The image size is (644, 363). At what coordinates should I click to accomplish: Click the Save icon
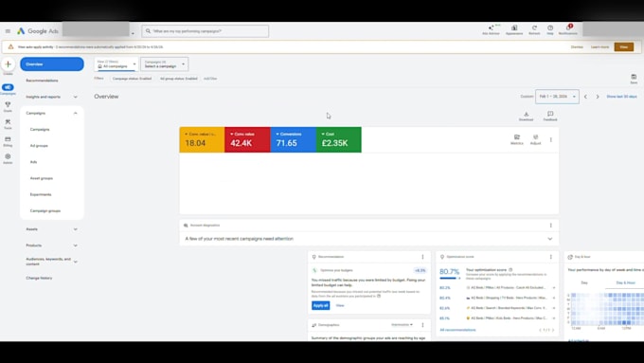point(634,77)
